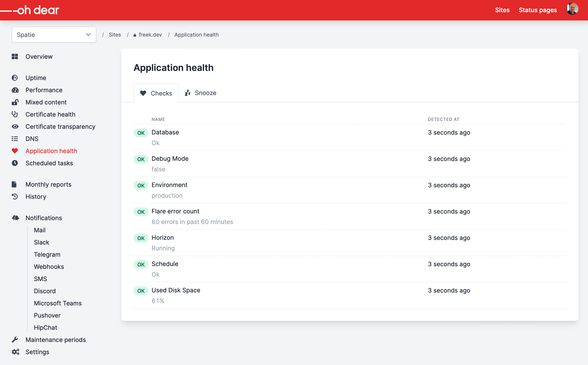
Task: Click the Certificate transparency eye icon
Action: pos(15,127)
